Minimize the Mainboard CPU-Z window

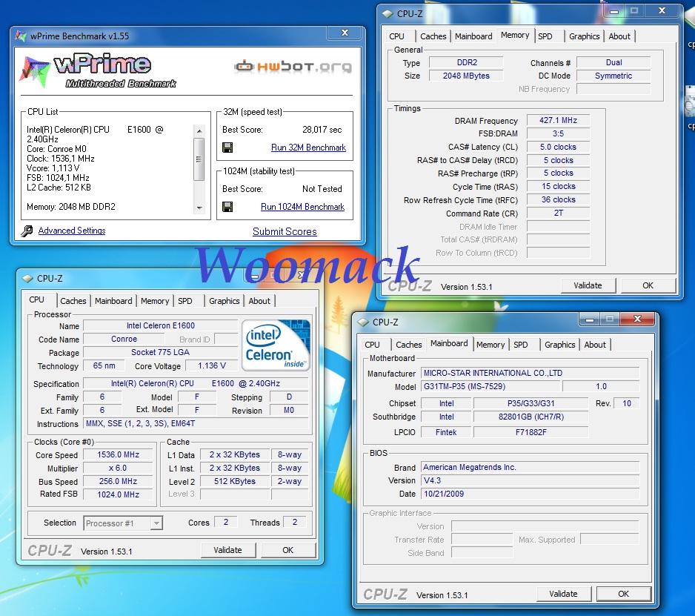[x=590, y=319]
